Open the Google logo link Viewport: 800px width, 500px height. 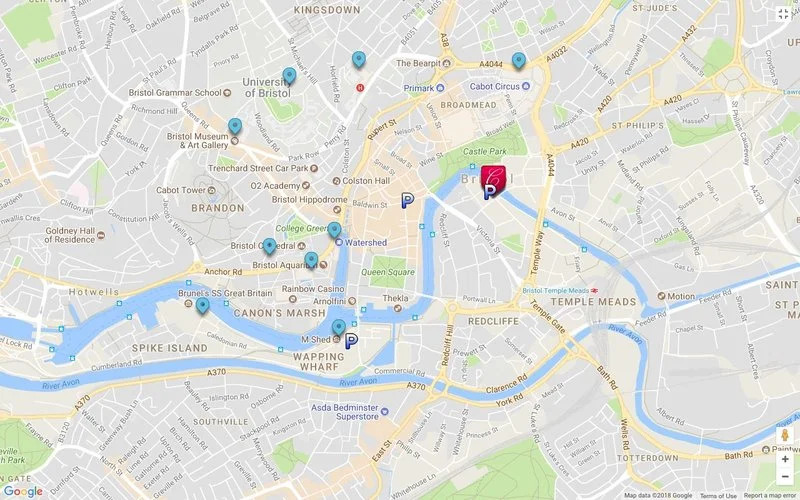[23, 491]
